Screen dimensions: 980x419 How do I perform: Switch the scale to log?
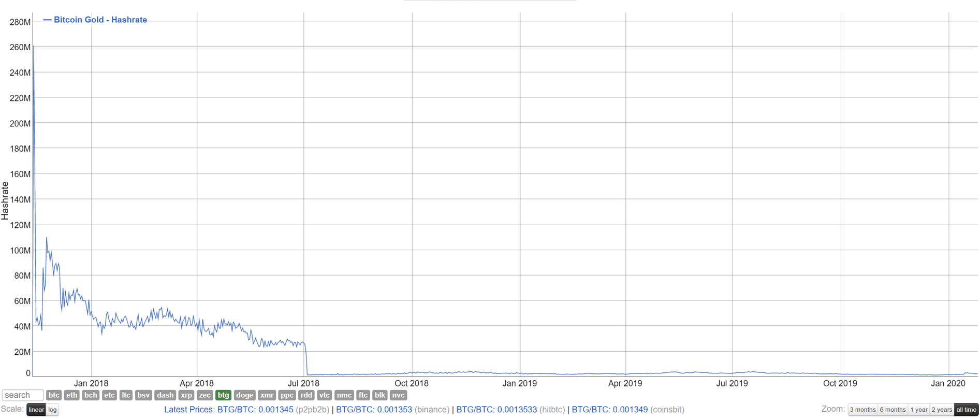(52, 410)
